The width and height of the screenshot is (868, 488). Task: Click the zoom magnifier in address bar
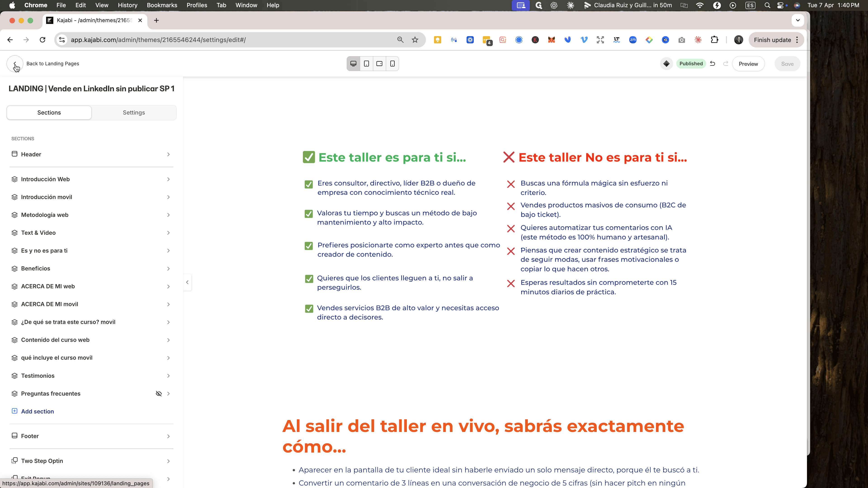pyautogui.click(x=400, y=40)
